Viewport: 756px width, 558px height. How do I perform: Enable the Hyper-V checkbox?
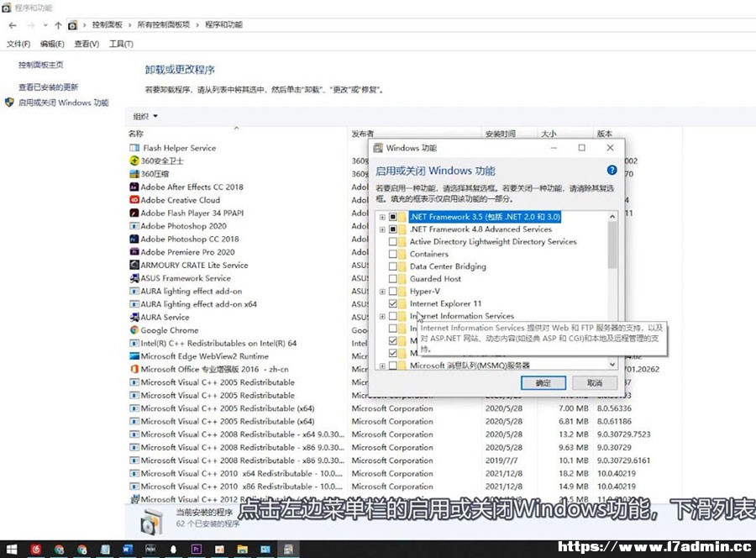[x=393, y=292]
